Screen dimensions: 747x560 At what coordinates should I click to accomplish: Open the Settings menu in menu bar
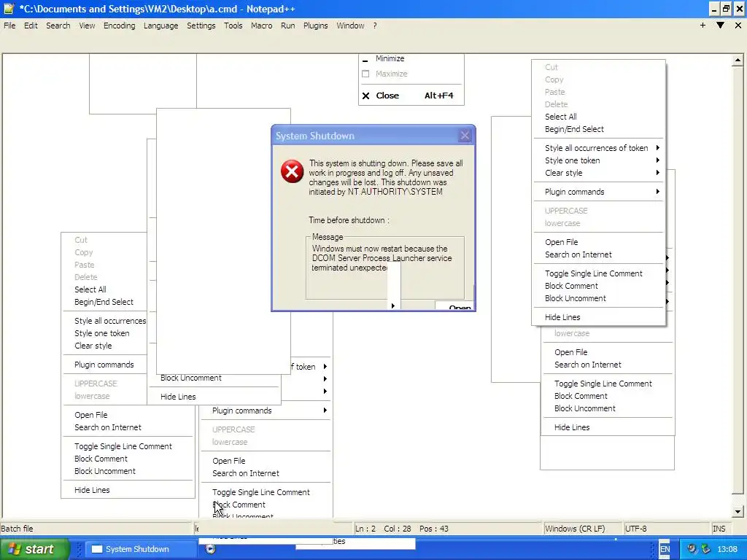[201, 26]
